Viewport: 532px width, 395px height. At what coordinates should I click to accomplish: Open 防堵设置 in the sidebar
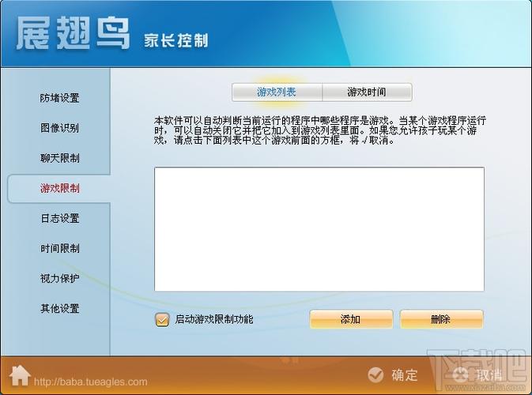60,98
